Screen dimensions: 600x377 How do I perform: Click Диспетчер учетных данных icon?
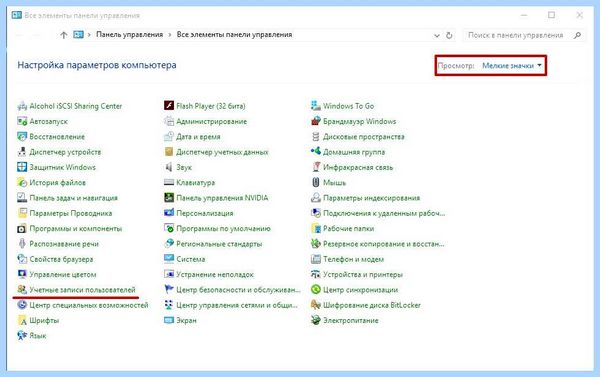click(169, 152)
